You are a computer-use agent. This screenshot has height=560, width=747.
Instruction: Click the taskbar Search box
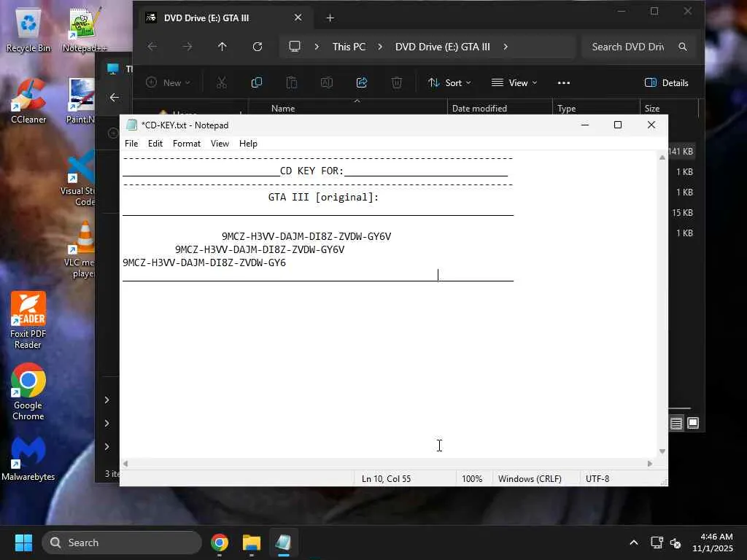[122, 542]
